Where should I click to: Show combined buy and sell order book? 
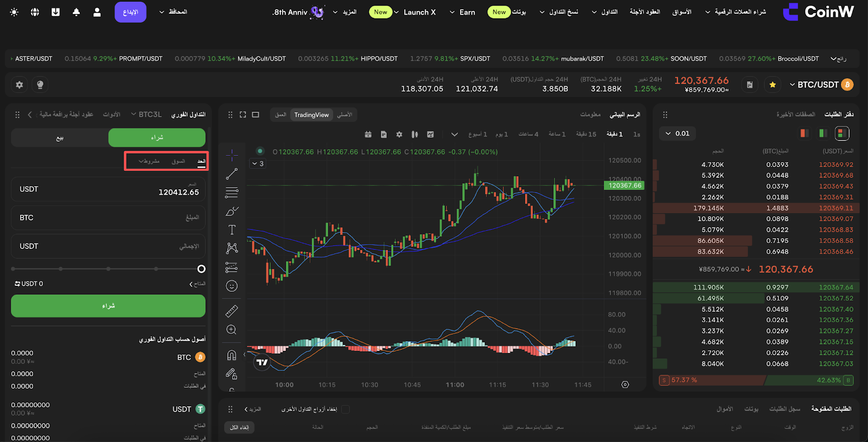point(842,133)
